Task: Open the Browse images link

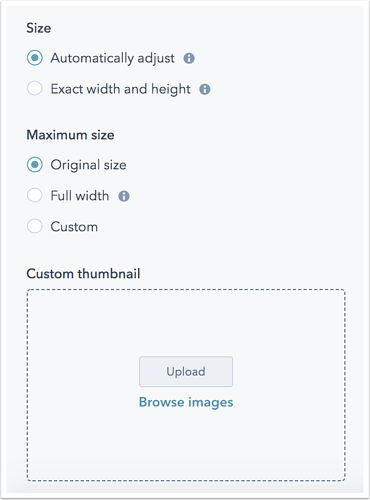Action: click(186, 402)
